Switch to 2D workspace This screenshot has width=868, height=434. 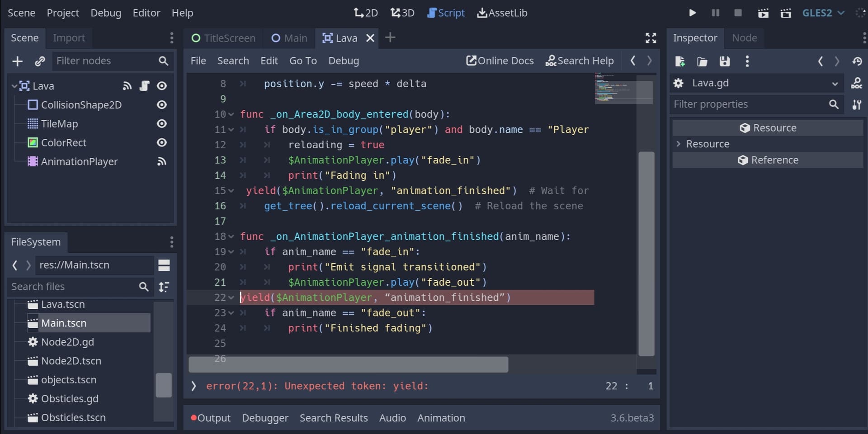coord(366,13)
